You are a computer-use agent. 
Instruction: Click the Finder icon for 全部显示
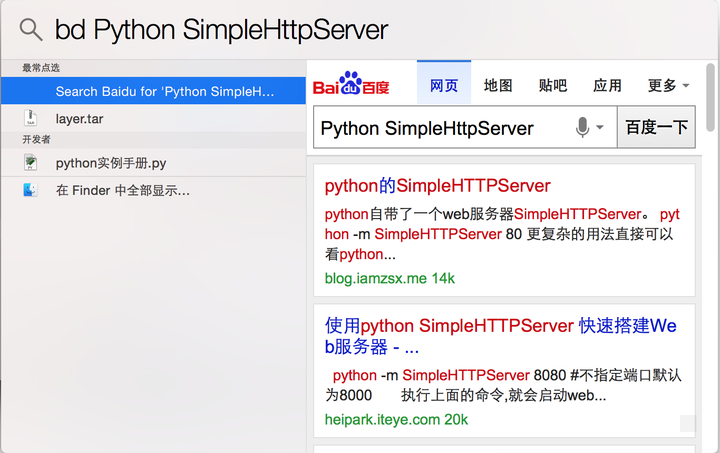[30, 190]
